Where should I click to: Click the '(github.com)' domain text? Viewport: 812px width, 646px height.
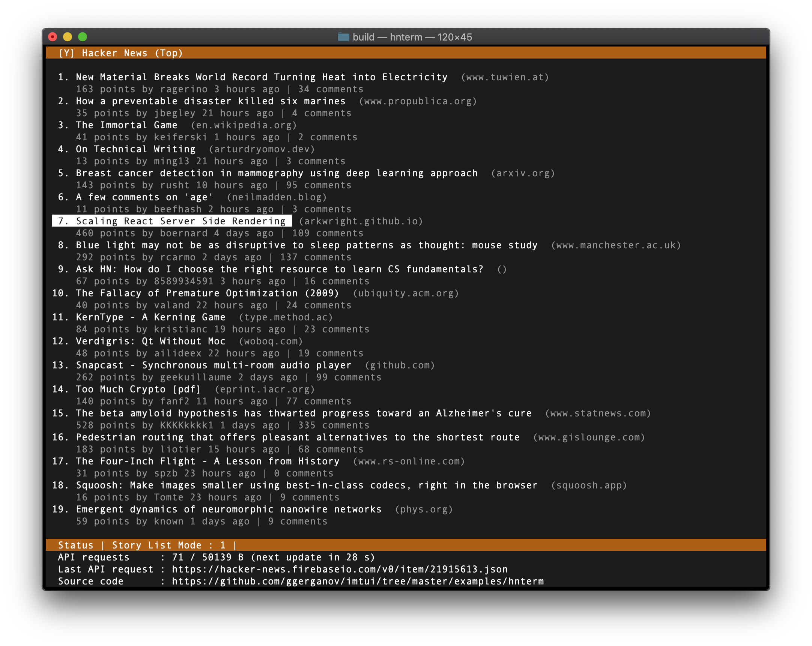pos(400,365)
